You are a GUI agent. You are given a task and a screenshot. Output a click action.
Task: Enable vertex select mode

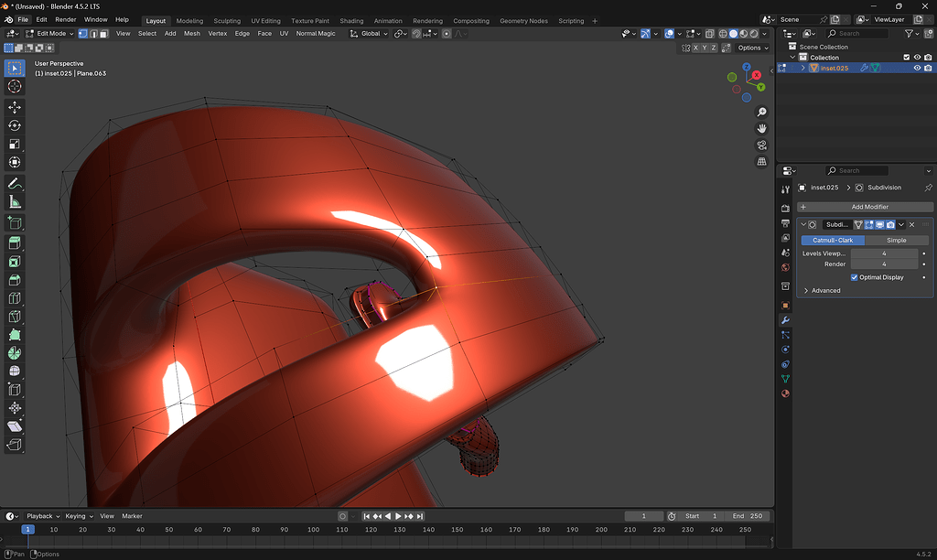point(83,34)
